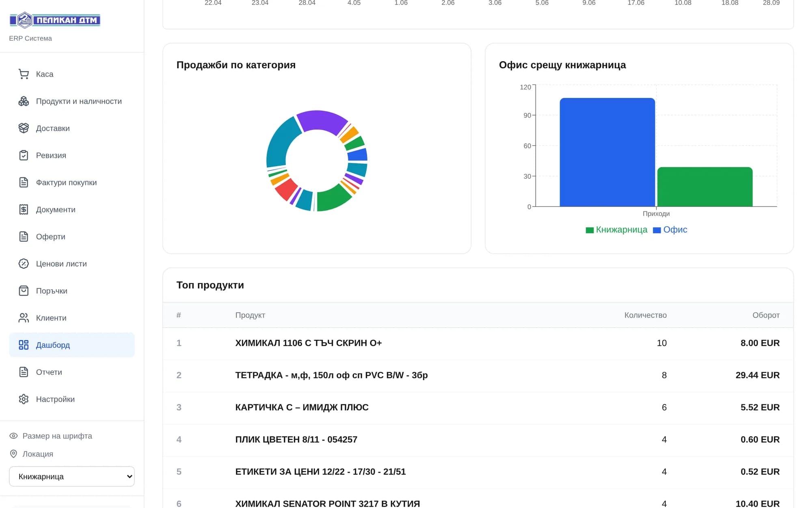812x508 pixels.
Task: Click the blue Офис bar in chart
Action: point(607,152)
